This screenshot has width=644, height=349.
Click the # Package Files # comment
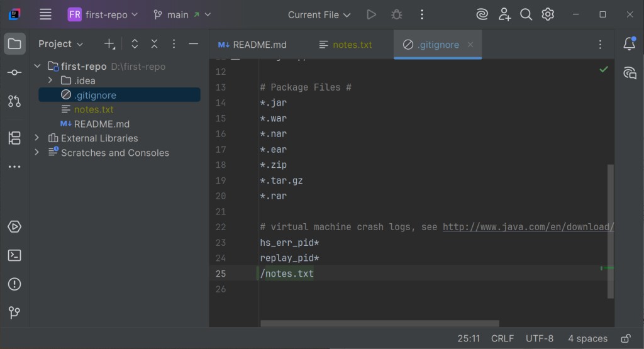[x=306, y=87]
